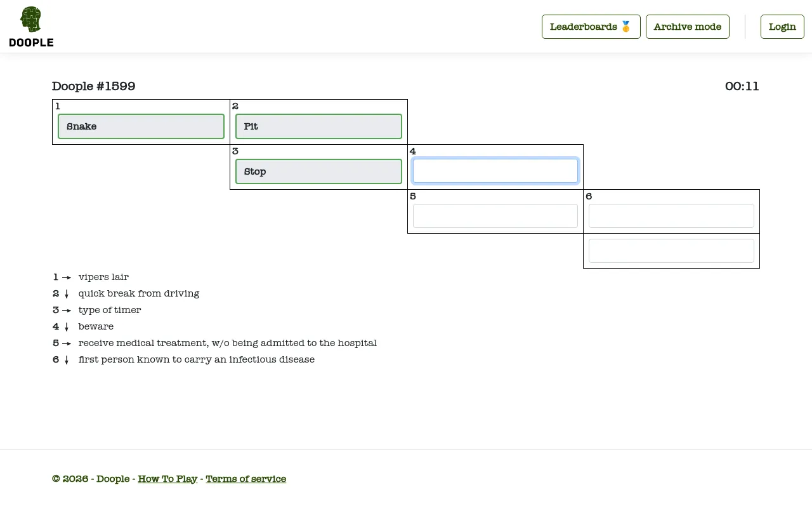The image size is (812, 508).
Task: Click the 'quick break from driving' clue
Action: pyautogui.click(x=139, y=293)
